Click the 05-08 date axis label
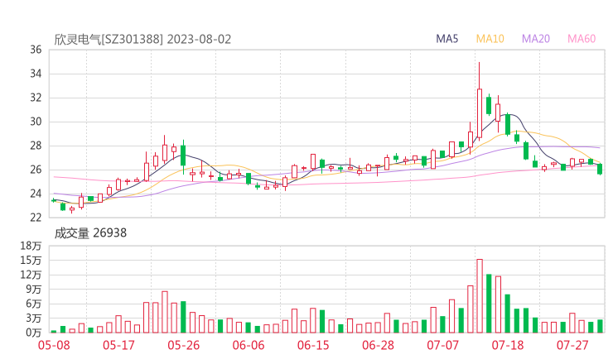 tap(54, 345)
